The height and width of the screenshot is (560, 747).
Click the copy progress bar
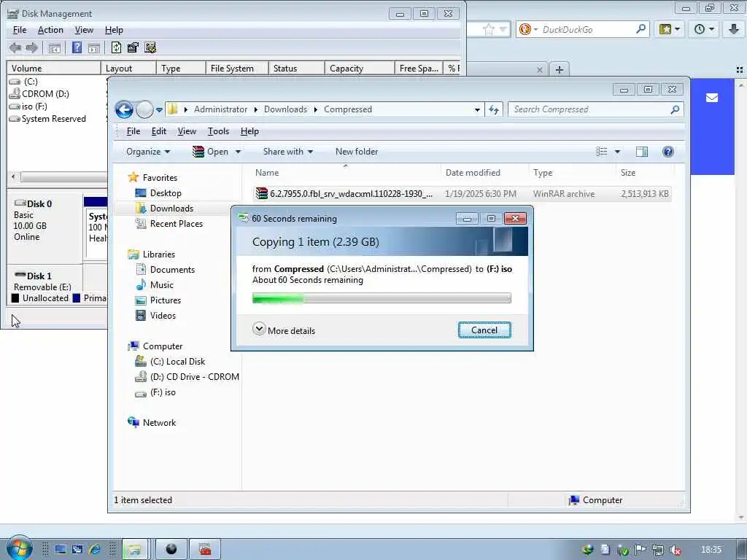click(382, 298)
